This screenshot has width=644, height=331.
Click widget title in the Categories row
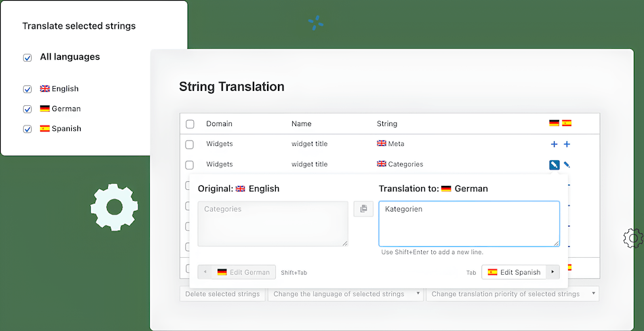[309, 164]
